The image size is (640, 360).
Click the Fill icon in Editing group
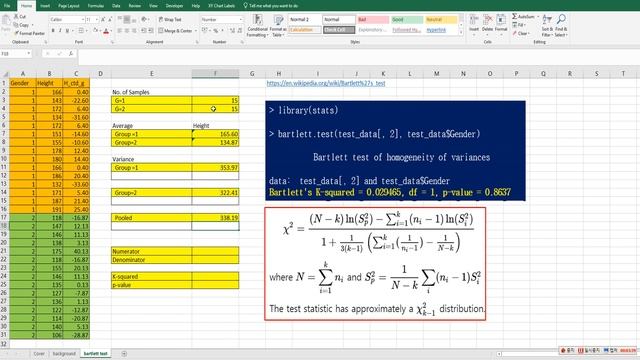point(515,25)
